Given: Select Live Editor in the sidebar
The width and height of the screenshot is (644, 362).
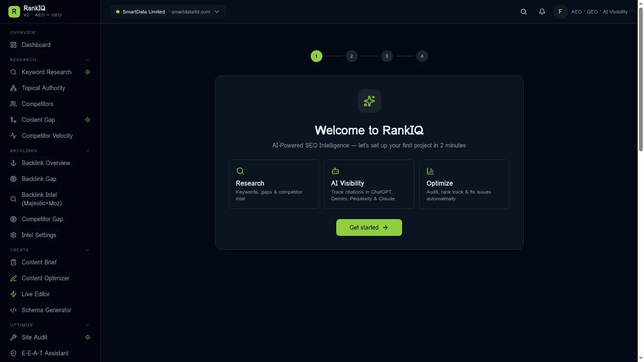Looking at the screenshot, I should click(x=50, y=294).
